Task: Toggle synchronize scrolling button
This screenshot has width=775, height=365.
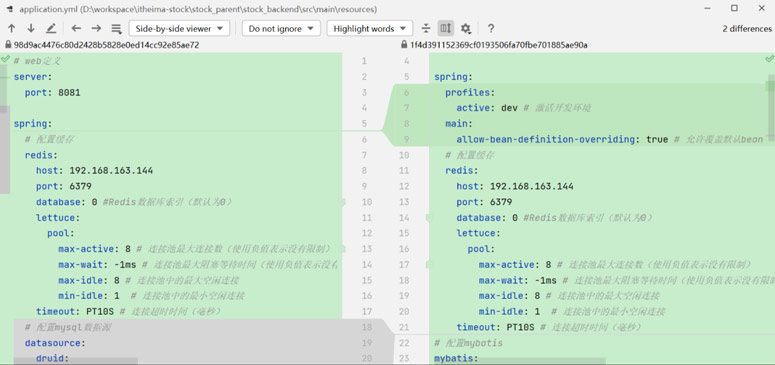Action: tap(446, 28)
